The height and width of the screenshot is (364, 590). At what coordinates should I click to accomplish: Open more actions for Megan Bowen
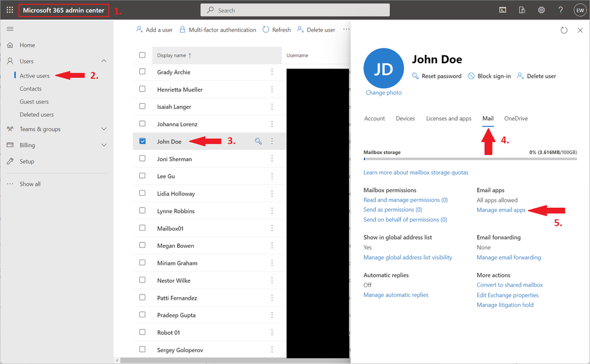click(272, 245)
